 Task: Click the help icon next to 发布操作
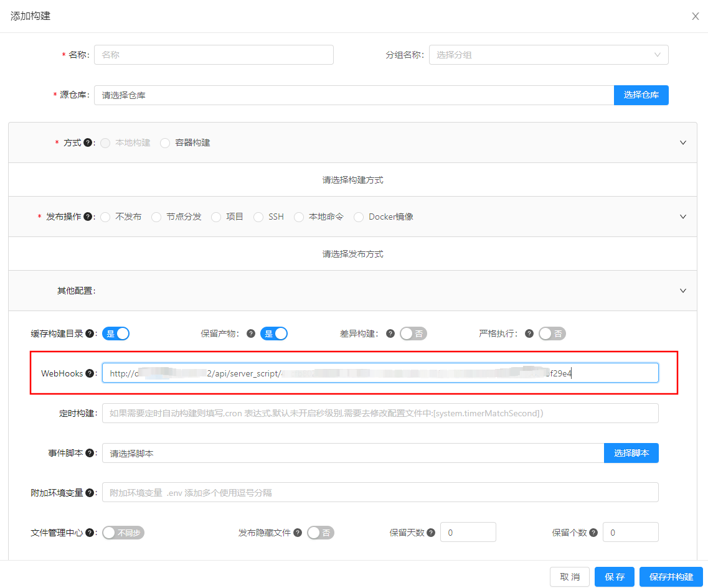pos(88,217)
